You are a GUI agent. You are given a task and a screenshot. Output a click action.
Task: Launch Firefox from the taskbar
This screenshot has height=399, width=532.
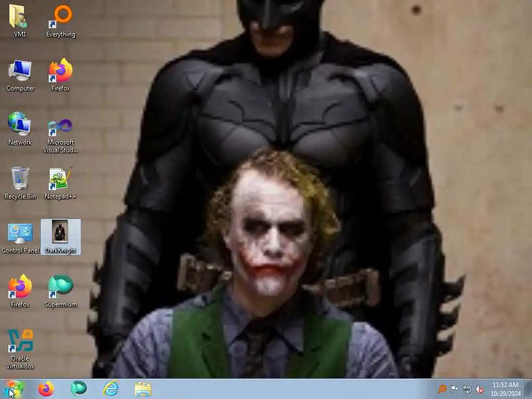coord(46,389)
